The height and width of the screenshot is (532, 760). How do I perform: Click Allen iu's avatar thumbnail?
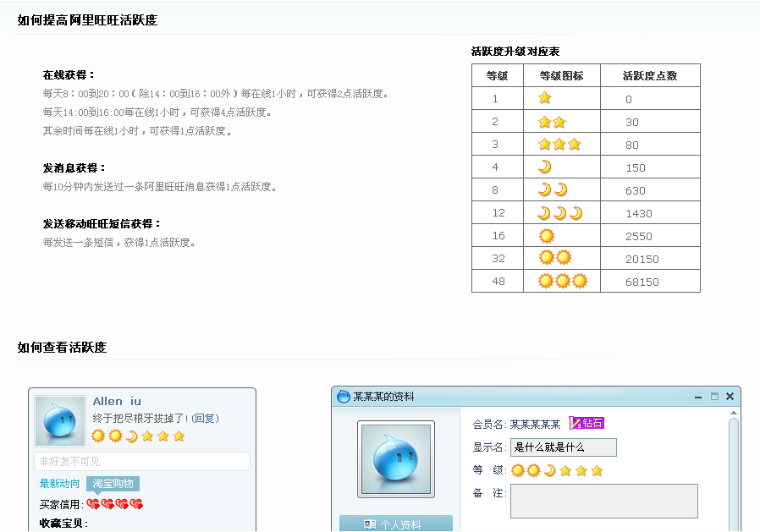pos(60,420)
